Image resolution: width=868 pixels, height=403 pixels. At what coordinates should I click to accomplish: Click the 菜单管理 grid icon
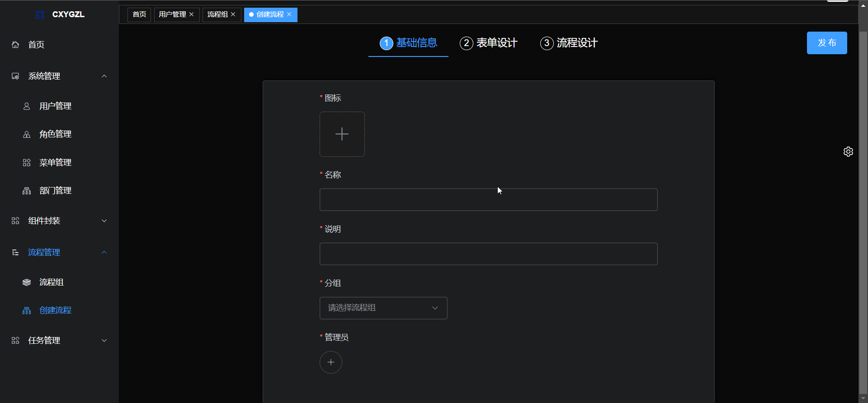click(27, 163)
